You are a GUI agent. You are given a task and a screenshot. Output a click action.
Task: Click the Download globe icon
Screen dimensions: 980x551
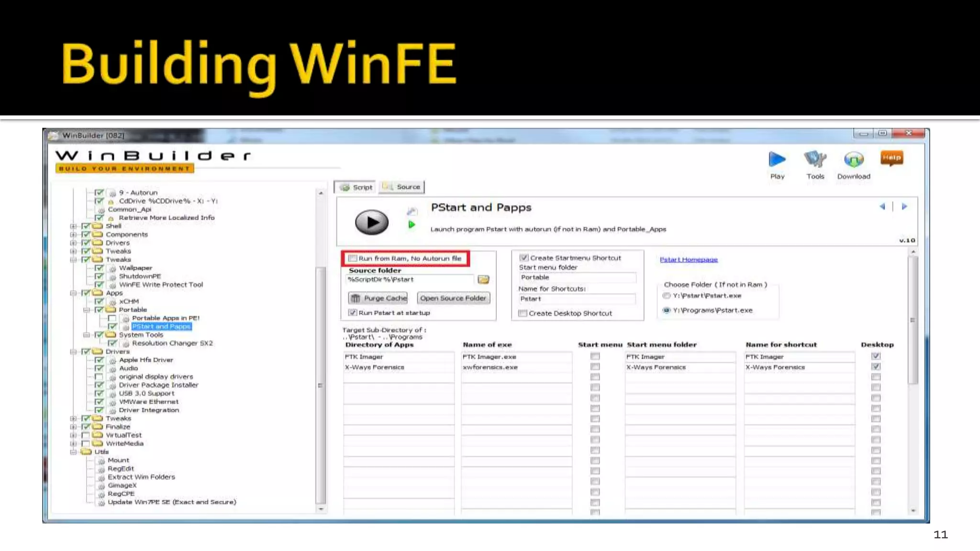854,160
